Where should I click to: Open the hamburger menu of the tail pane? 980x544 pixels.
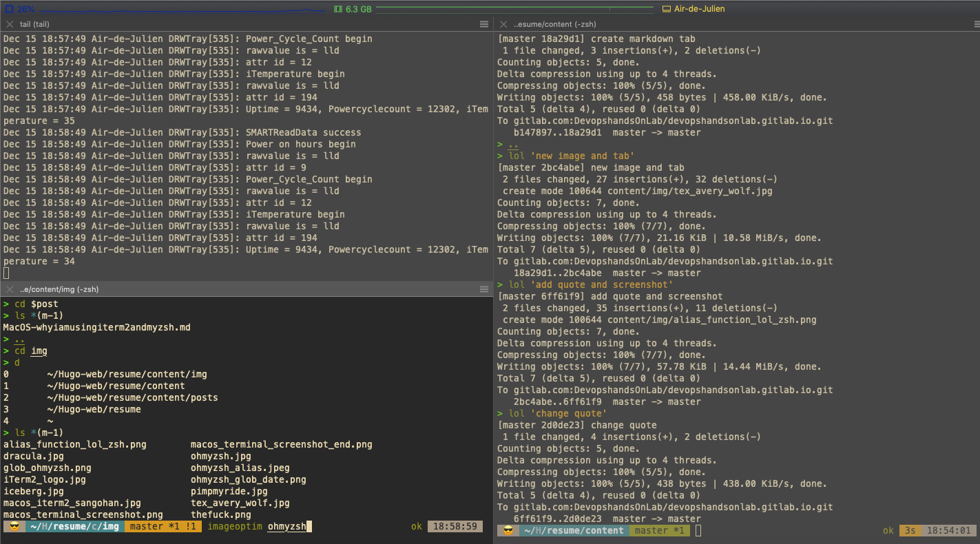[484, 24]
